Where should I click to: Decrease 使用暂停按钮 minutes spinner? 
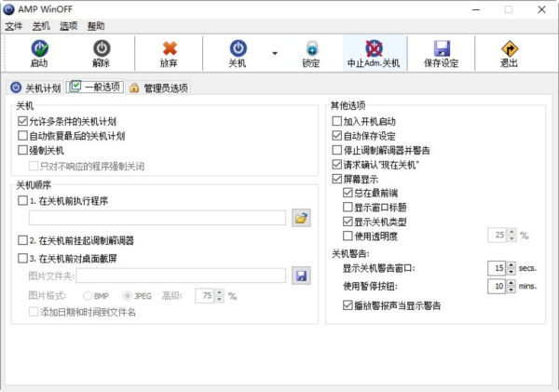(511, 290)
